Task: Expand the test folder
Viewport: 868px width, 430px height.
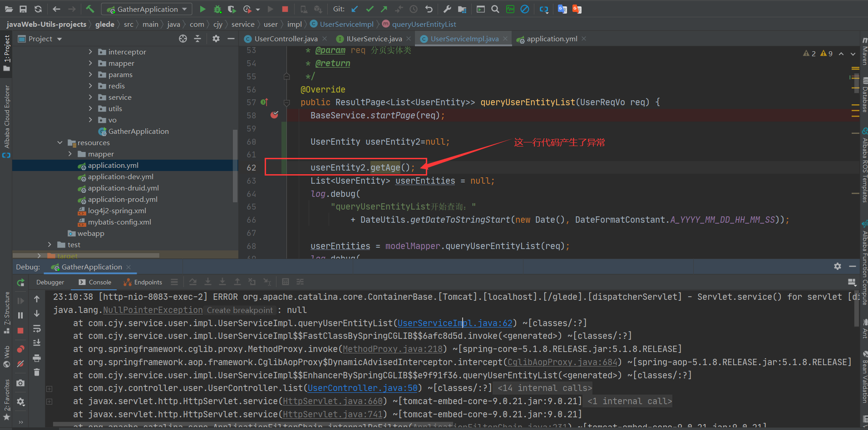Action: (x=49, y=244)
